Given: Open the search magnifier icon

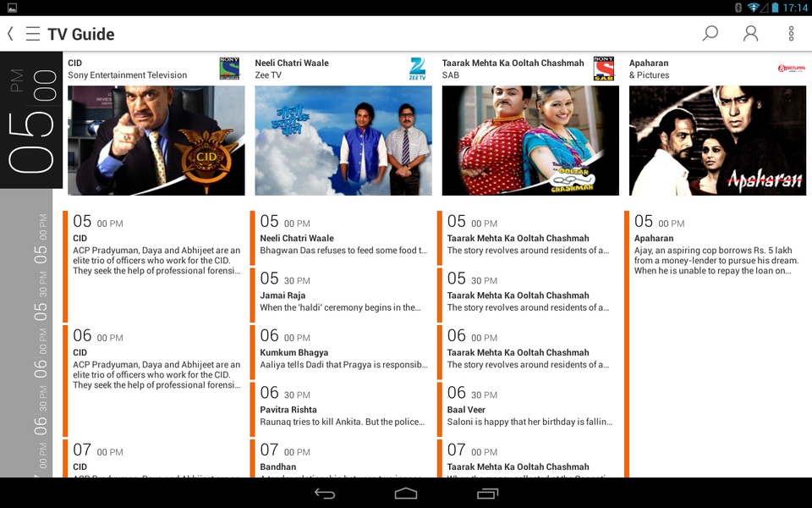Looking at the screenshot, I should pyautogui.click(x=710, y=34).
